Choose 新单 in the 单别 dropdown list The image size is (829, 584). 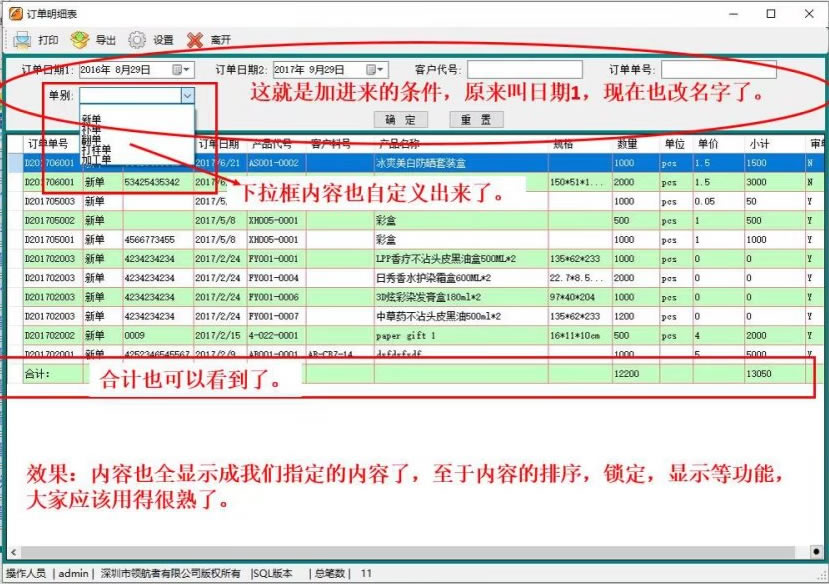(91, 119)
